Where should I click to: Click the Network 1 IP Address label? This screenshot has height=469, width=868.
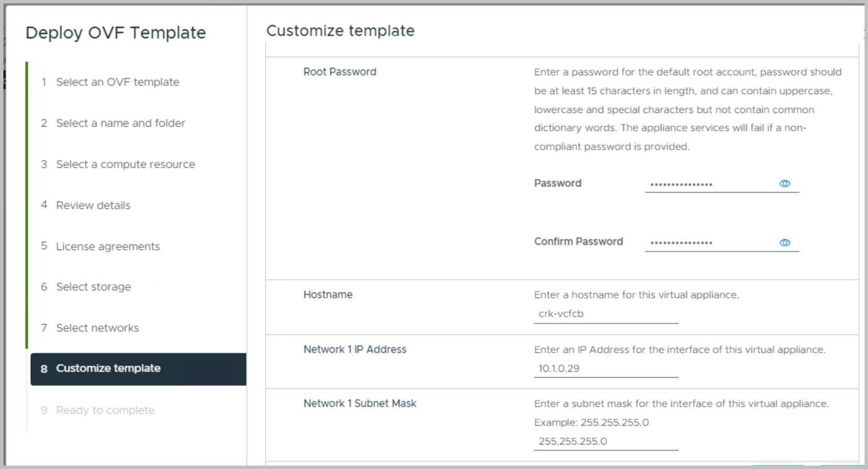354,350
